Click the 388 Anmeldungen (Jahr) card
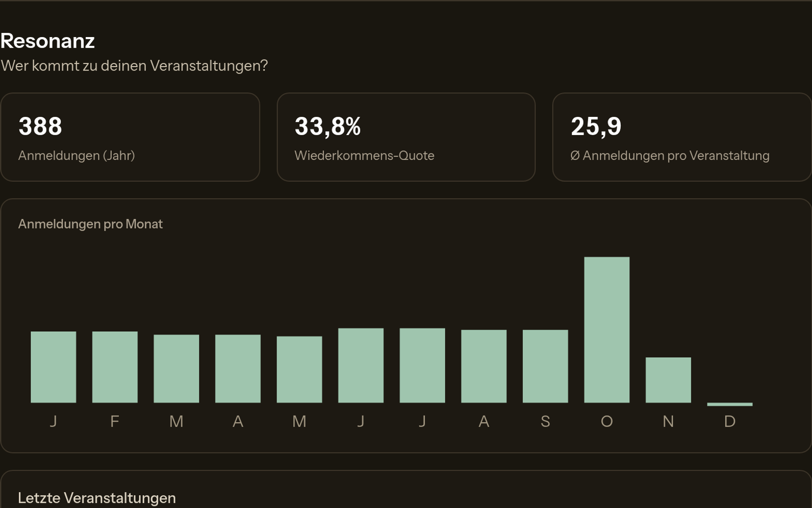Viewport: 812px width, 508px height. pyautogui.click(x=130, y=137)
